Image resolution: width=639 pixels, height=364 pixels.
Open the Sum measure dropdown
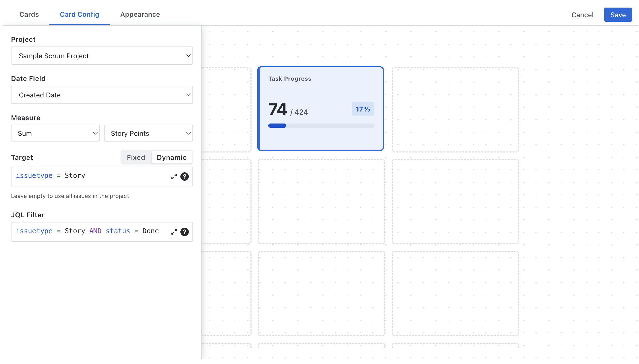[55, 133]
